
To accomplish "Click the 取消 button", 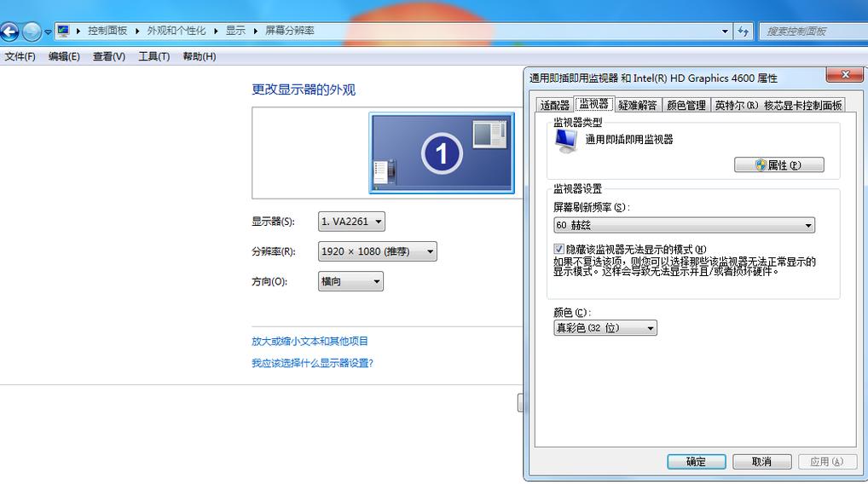I will [761, 462].
